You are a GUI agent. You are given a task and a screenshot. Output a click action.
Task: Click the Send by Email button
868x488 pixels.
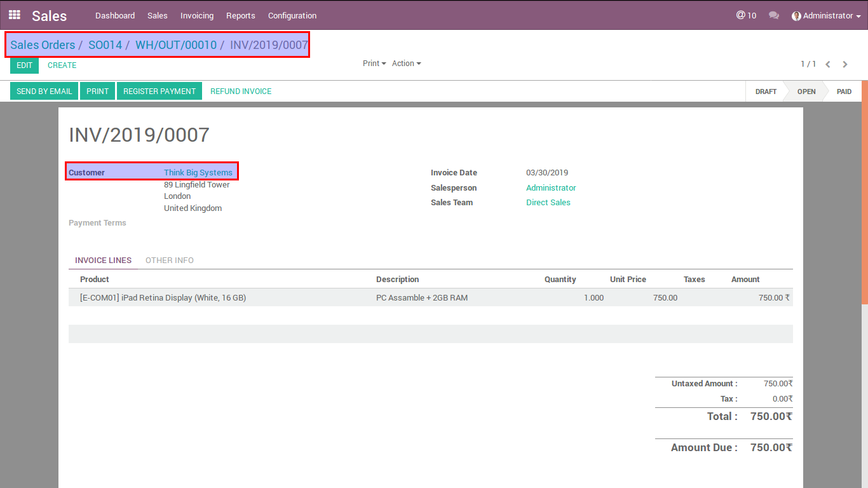pyautogui.click(x=44, y=91)
